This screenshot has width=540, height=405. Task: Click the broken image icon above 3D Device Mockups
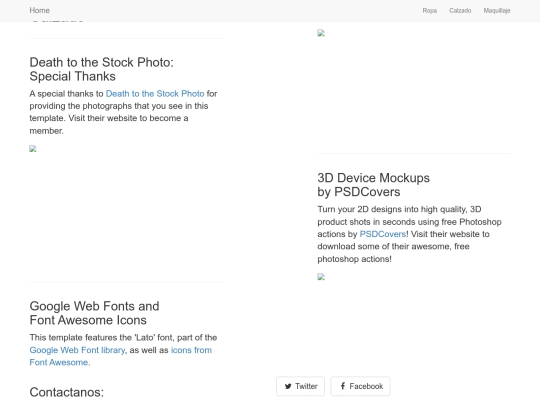(x=321, y=33)
